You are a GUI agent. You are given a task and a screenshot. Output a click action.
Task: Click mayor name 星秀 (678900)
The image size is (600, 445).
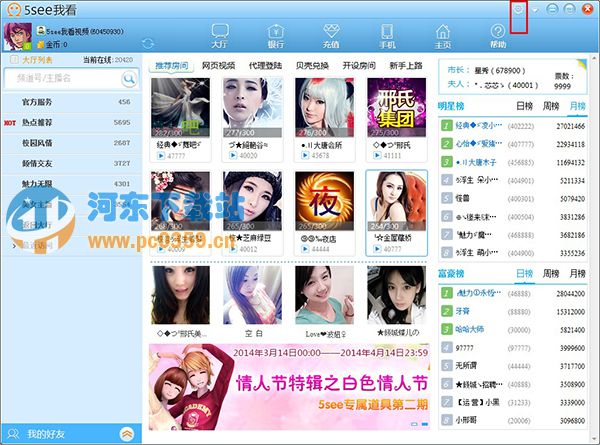tap(500, 71)
